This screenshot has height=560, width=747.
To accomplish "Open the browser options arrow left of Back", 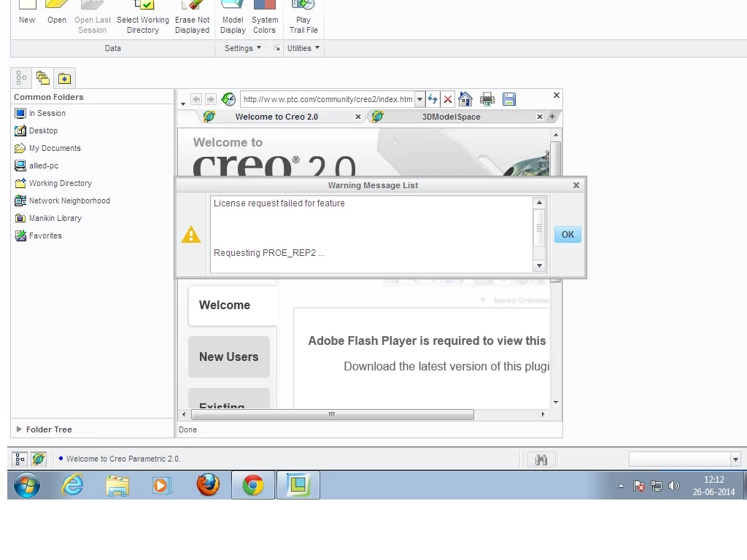I will point(183,104).
